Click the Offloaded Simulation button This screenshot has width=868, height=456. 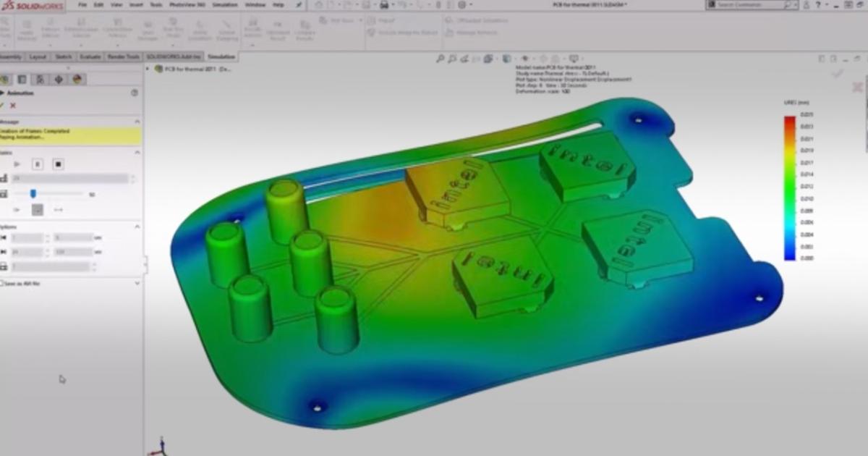pyautogui.click(x=476, y=20)
